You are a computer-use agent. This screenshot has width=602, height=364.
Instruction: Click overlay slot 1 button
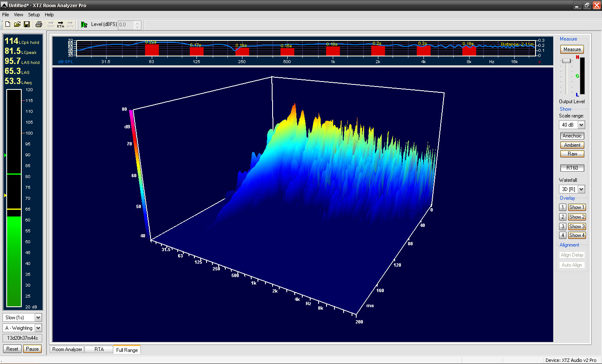(x=563, y=207)
